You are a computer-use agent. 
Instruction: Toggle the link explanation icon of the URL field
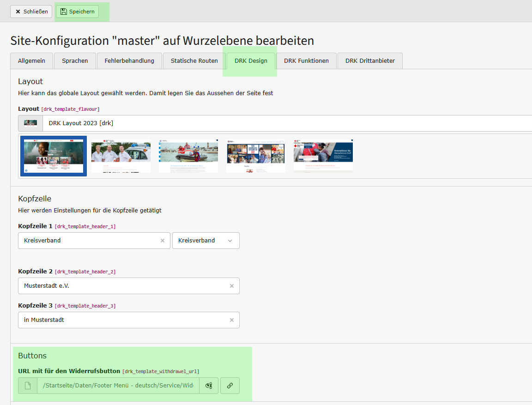pyautogui.click(x=209, y=386)
